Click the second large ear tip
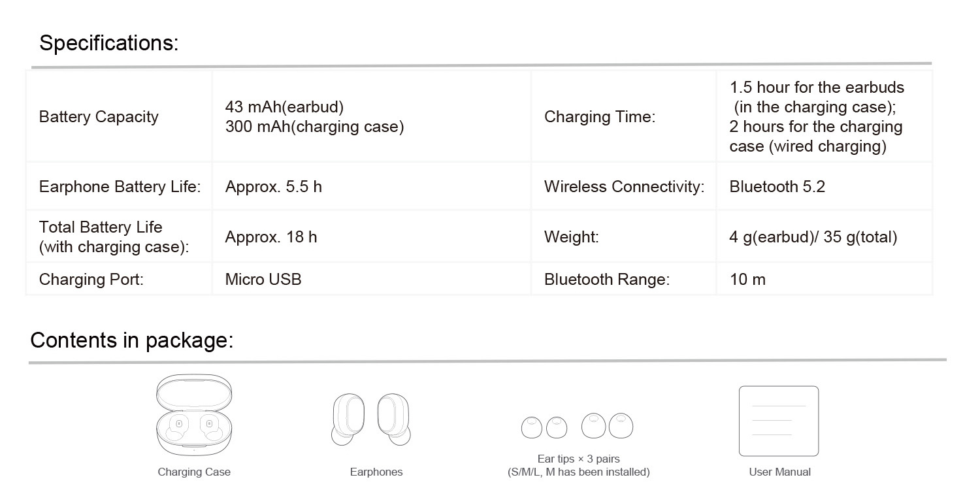The height and width of the screenshot is (490, 980). (x=621, y=425)
